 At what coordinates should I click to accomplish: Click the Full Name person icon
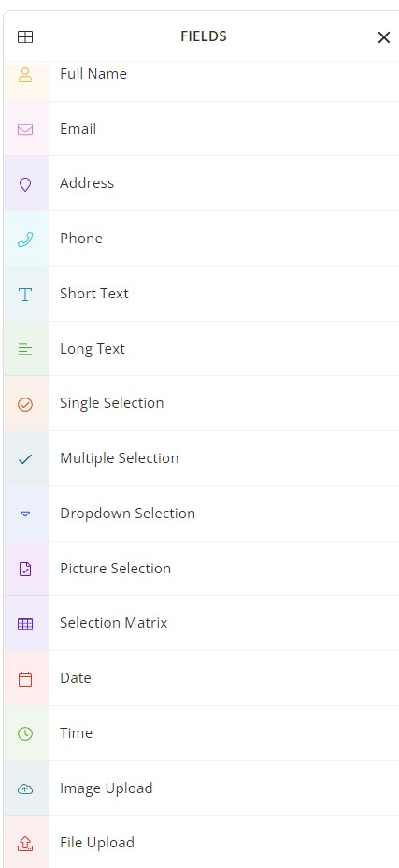coord(25,75)
